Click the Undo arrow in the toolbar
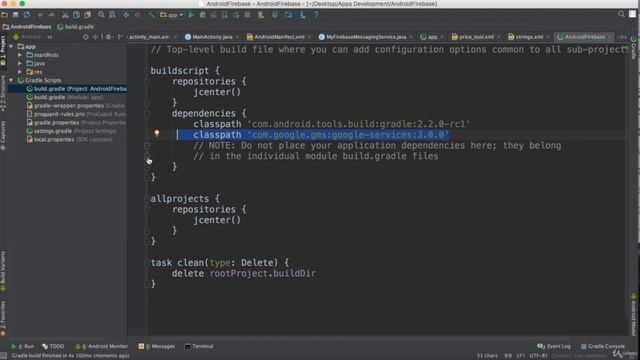 pyautogui.click(x=40, y=15)
